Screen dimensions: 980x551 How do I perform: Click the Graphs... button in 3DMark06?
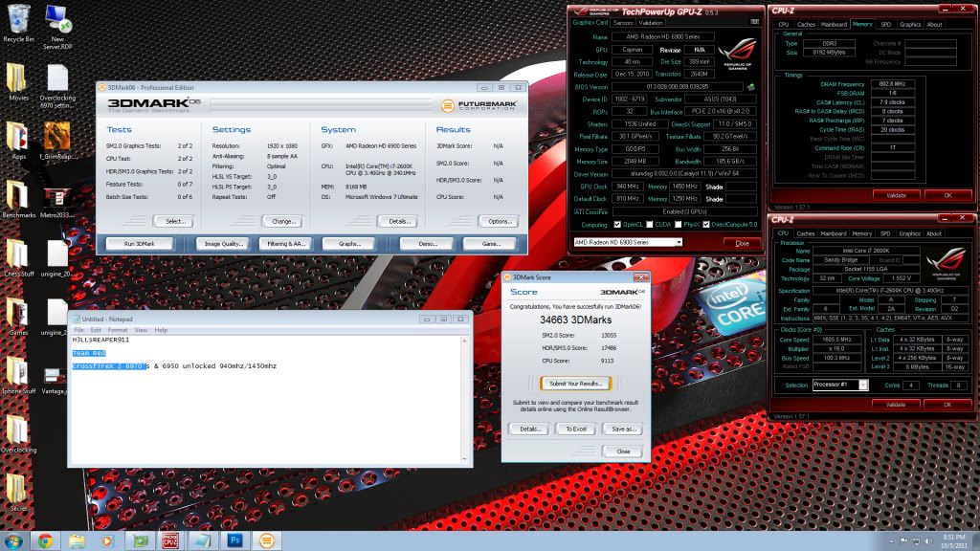tap(348, 244)
